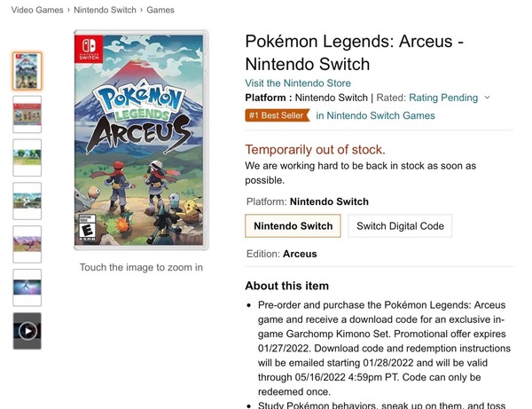Select the first cover art thumbnail
The width and height of the screenshot is (532, 409).
click(x=27, y=71)
